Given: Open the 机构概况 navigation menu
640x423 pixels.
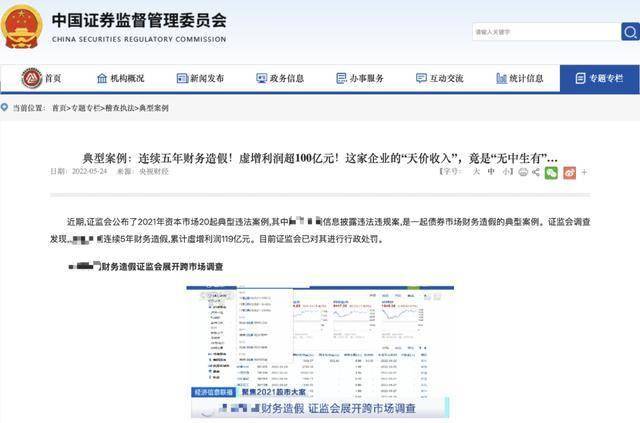Looking at the screenshot, I should [120, 78].
